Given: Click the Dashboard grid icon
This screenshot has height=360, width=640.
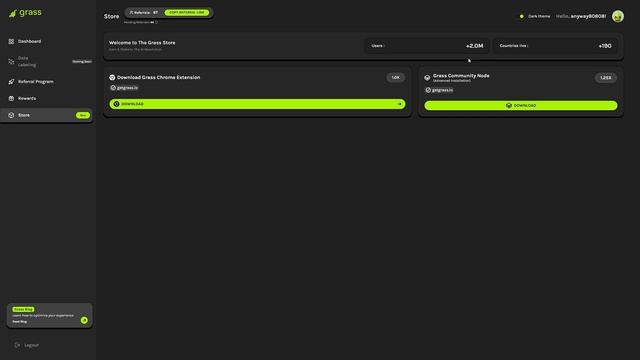Looking at the screenshot, I should pyautogui.click(x=11, y=41).
